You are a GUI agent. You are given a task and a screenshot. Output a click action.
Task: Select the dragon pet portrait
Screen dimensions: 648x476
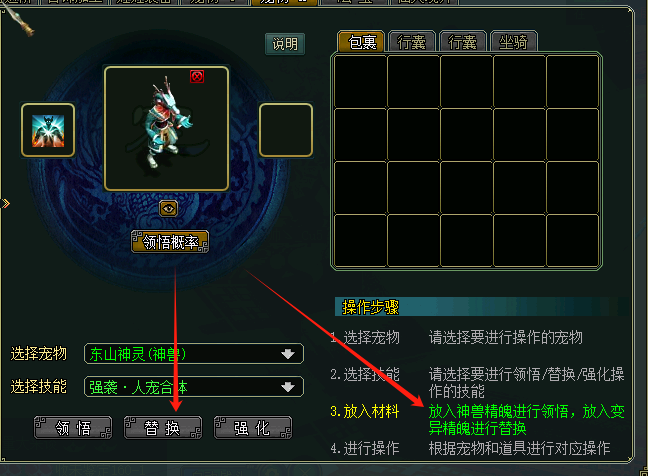click(167, 129)
